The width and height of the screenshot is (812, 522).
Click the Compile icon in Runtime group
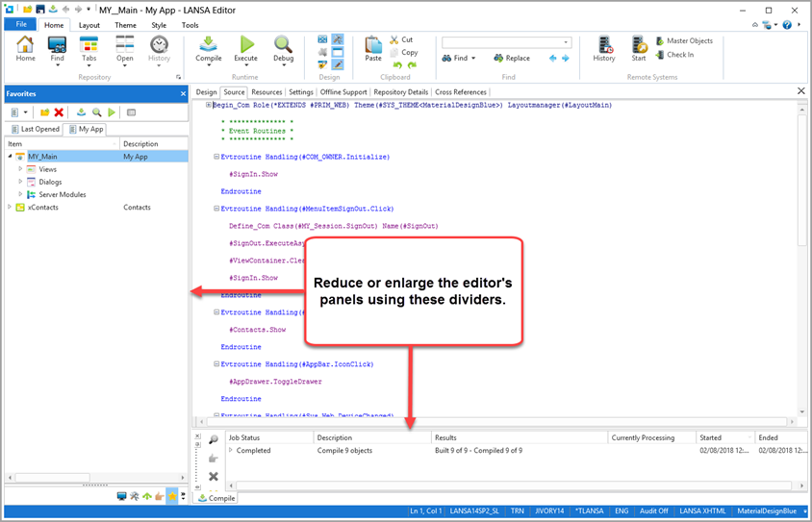208,45
